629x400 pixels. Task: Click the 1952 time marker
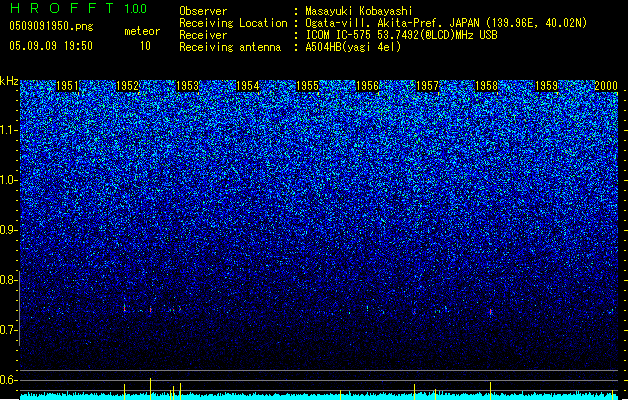click(128, 86)
